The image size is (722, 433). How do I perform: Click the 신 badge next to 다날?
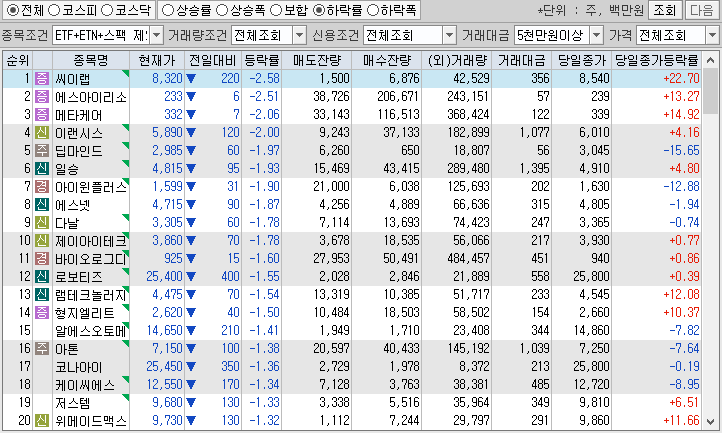pos(42,222)
